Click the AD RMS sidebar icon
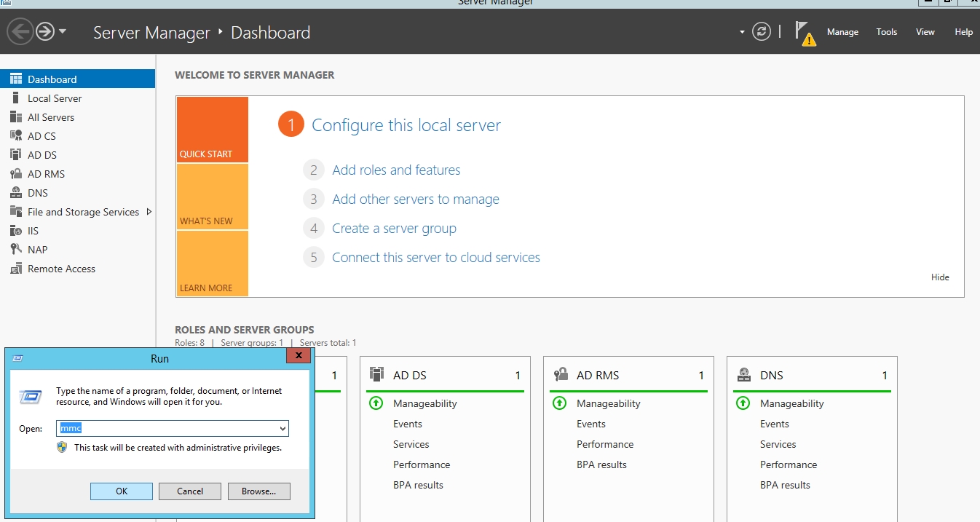This screenshot has height=522, width=980. (16, 174)
